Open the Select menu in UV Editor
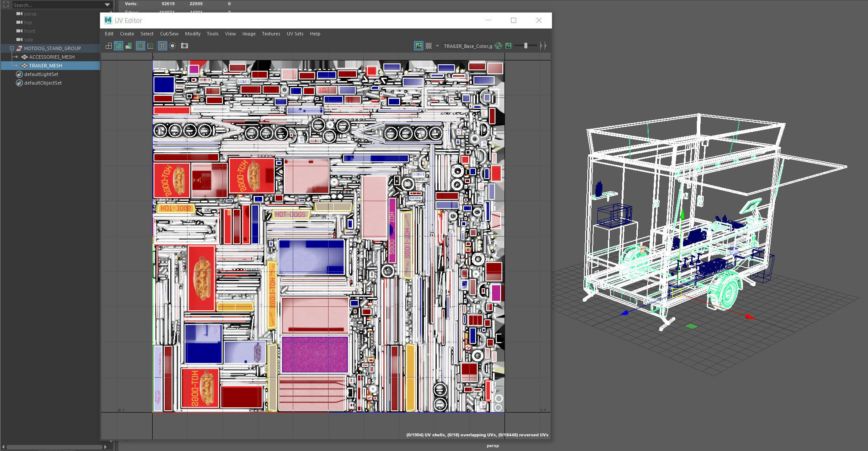This screenshot has height=451, width=868. coord(147,34)
